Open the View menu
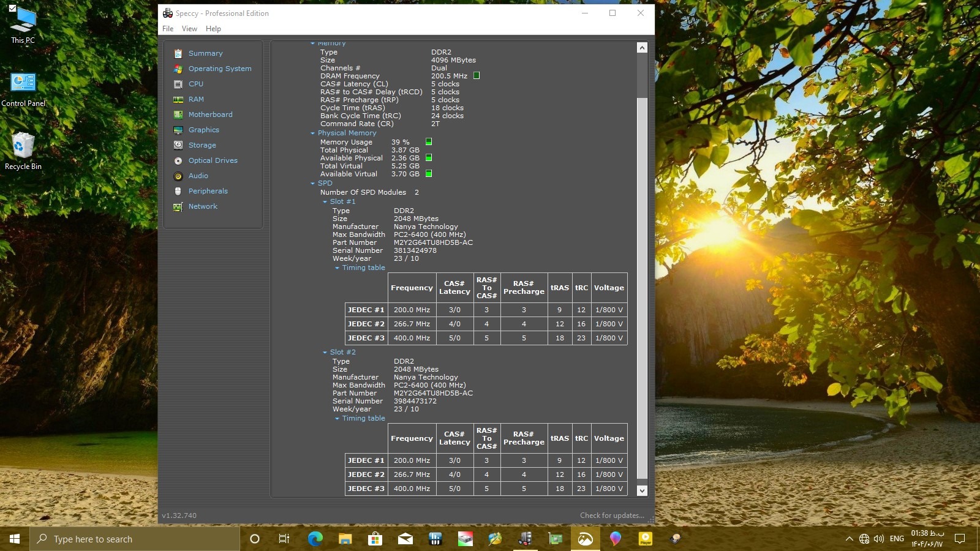The image size is (980, 551). [x=189, y=29]
